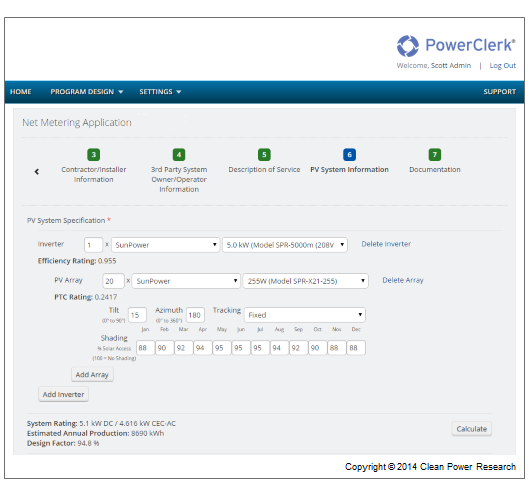Click Aug shading field
530x481 pixels.
(280, 348)
